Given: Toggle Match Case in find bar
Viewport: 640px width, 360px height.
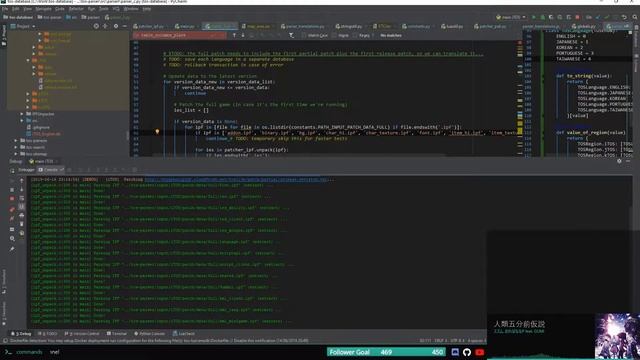Looking at the screenshot, I should click(315, 36).
